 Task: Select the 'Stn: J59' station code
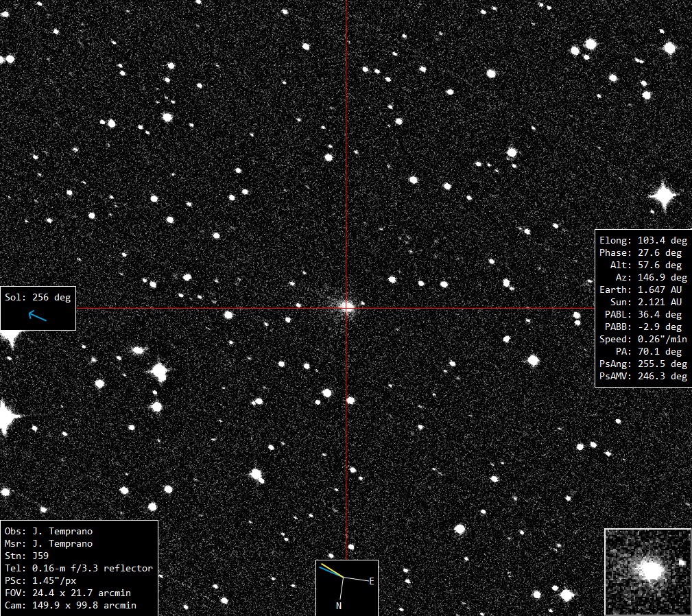(x=27, y=556)
